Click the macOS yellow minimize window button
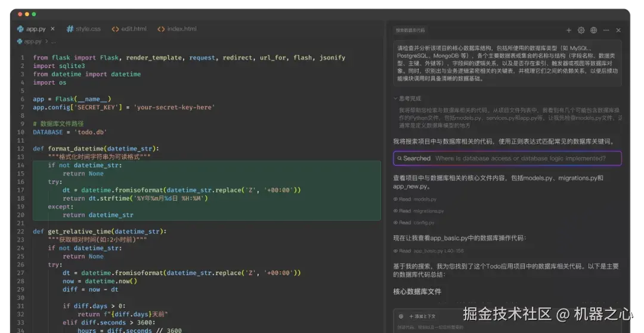The image size is (644, 333). pos(27,14)
